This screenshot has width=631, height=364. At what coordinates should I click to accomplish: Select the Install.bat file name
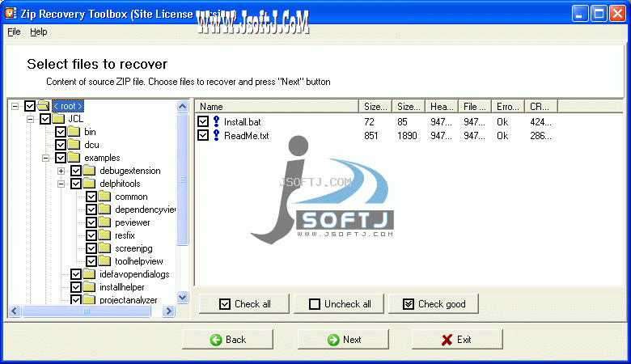(x=242, y=122)
